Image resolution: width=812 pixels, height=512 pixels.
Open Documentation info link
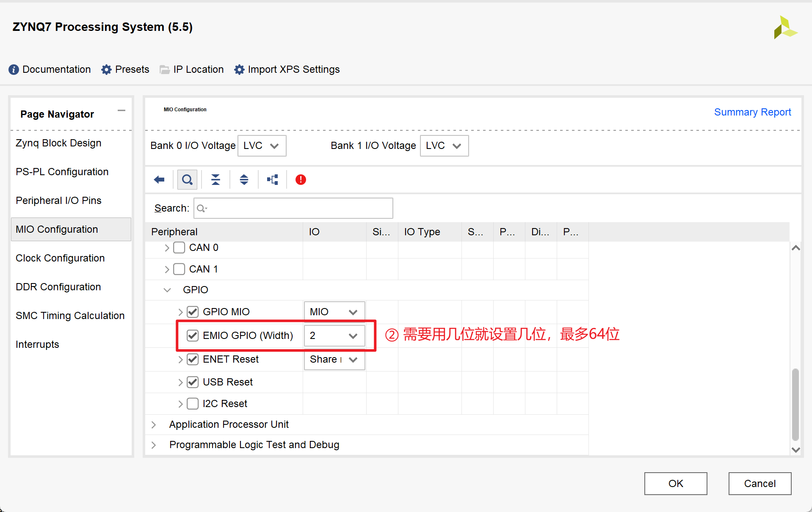(50, 69)
